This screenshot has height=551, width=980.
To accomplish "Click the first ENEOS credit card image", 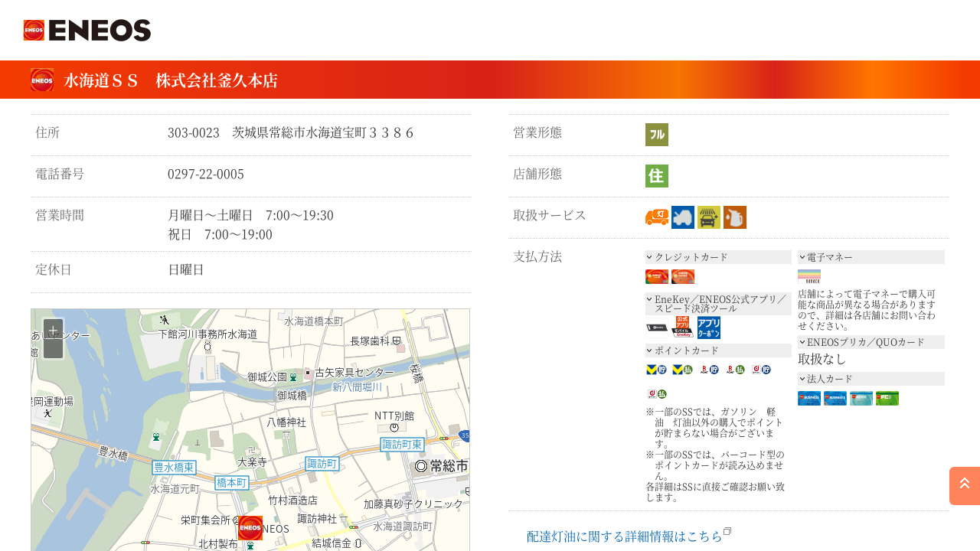I will tap(657, 277).
